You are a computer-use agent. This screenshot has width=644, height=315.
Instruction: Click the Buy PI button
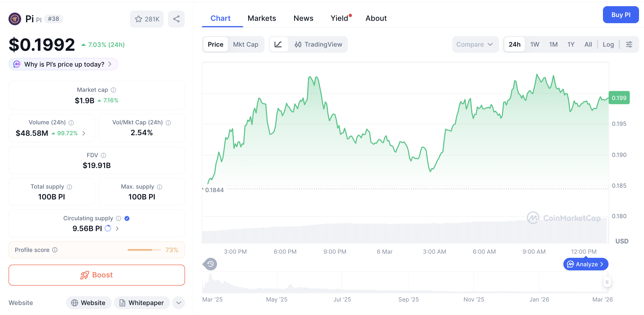[621, 15]
